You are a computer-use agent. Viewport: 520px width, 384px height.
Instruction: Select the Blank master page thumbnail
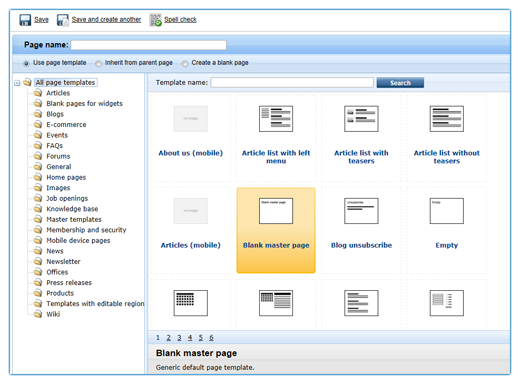[276, 211]
